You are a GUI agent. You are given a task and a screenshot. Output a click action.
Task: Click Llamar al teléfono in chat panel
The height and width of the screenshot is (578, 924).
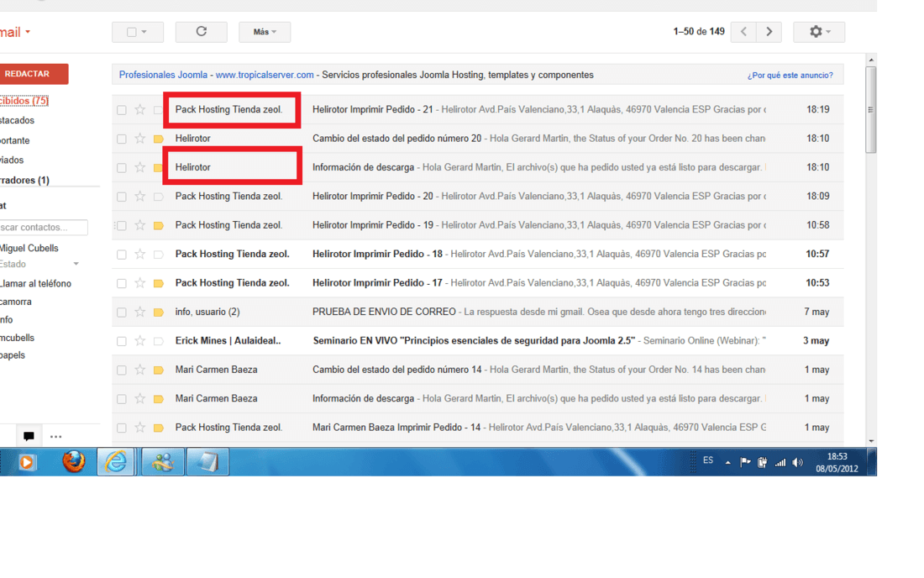35,283
